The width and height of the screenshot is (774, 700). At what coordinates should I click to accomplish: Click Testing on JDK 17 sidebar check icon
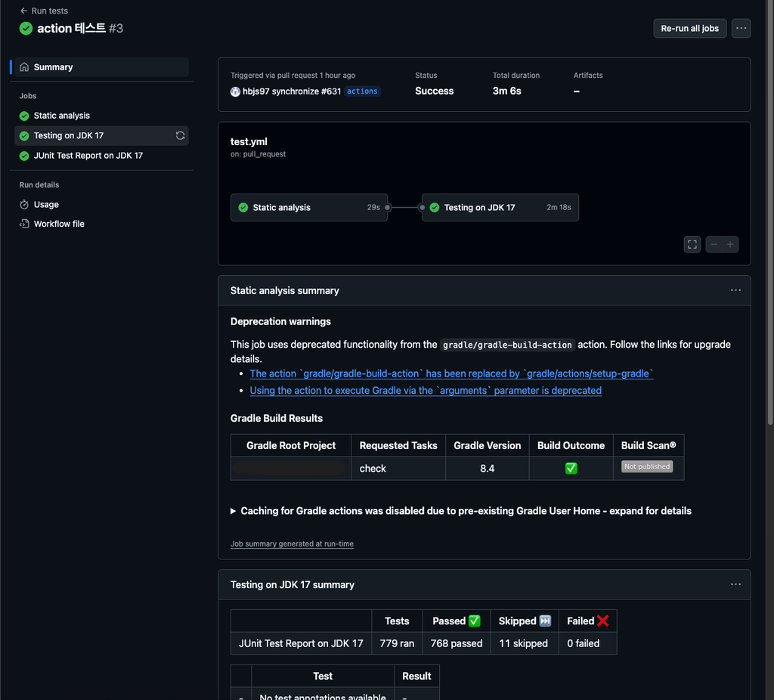(x=24, y=136)
